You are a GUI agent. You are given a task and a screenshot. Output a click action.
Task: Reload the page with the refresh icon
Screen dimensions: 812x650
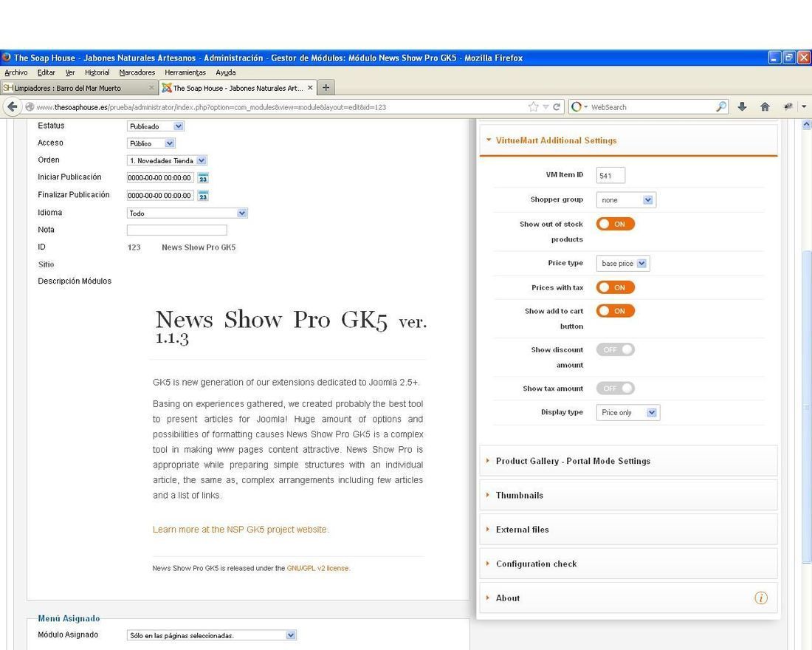557,107
